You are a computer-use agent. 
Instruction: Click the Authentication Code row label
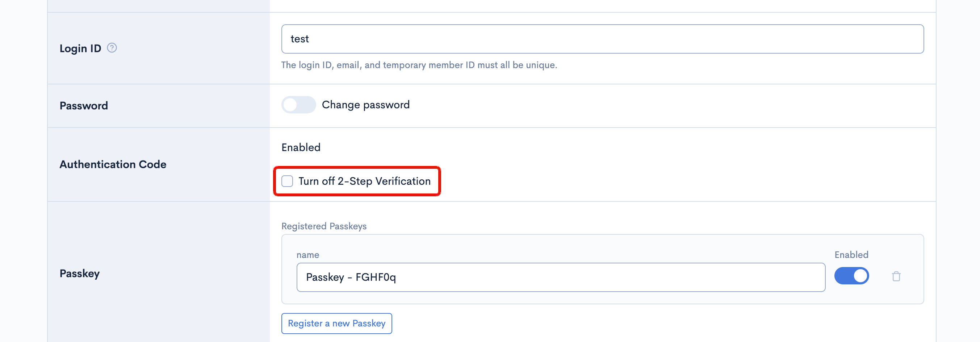(113, 164)
